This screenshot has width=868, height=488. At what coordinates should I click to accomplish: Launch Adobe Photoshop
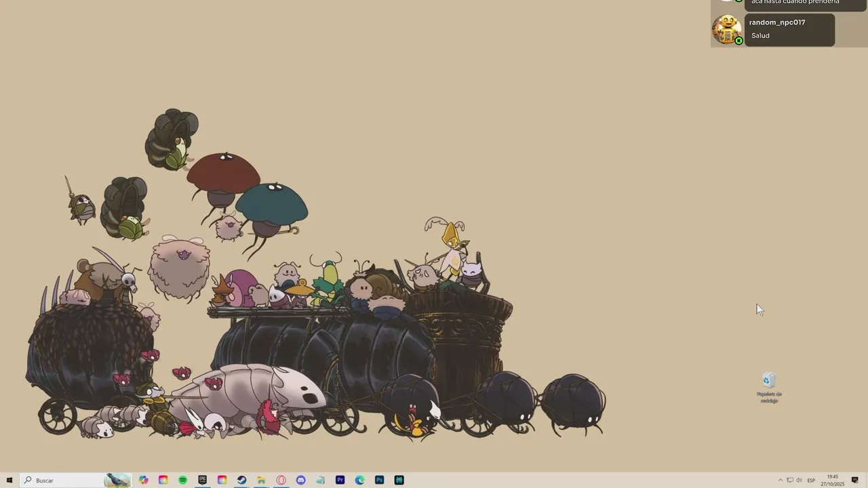[379, 480]
